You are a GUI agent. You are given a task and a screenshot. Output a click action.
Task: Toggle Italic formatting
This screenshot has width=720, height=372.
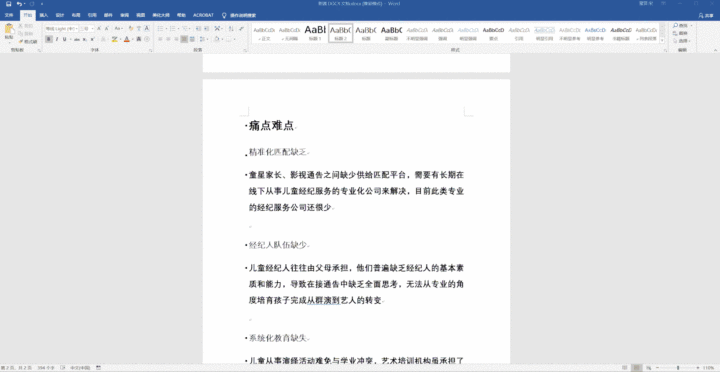tap(57, 39)
